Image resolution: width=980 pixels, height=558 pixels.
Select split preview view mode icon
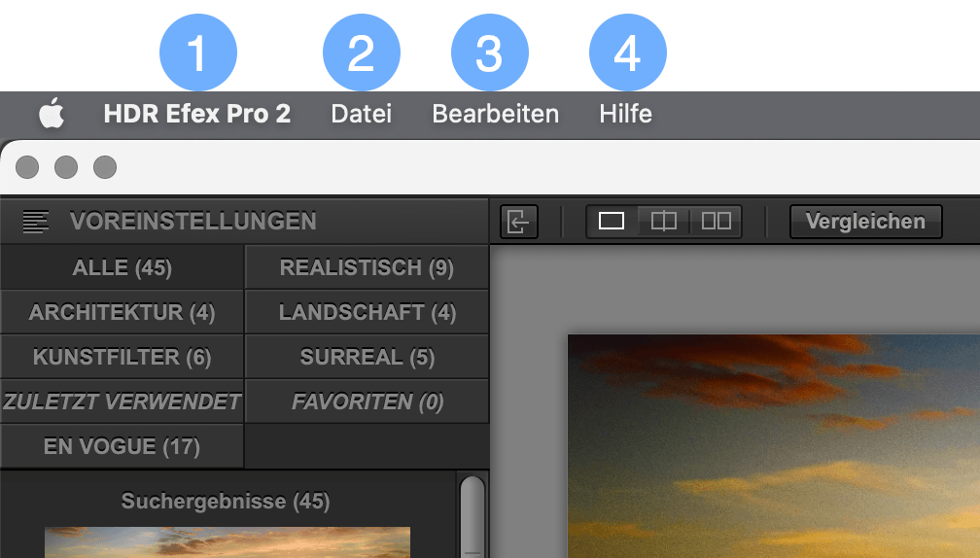pos(663,222)
